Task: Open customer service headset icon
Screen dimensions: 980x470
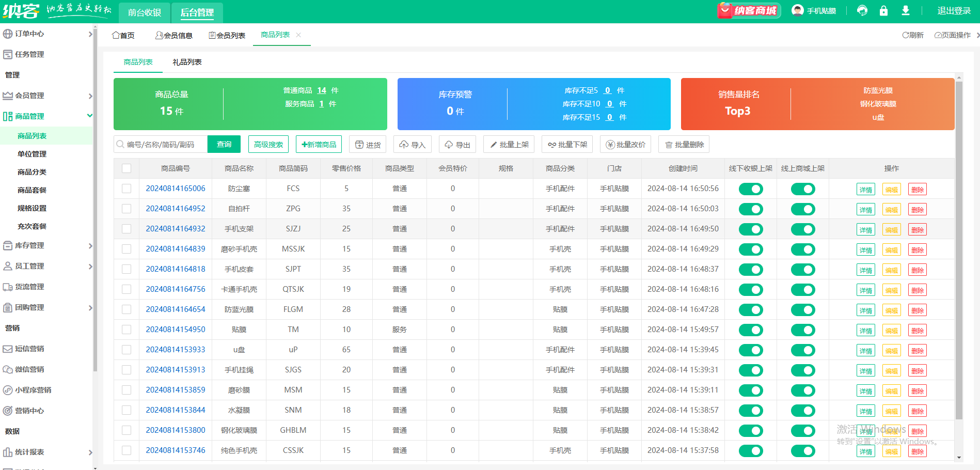Action: (x=862, y=11)
